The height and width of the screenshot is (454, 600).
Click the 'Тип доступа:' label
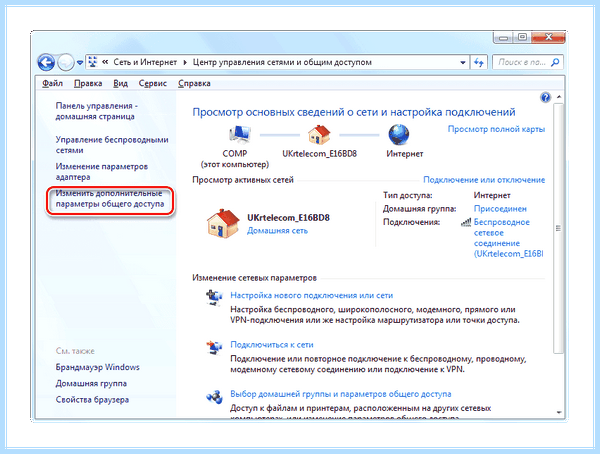pyautogui.click(x=408, y=195)
